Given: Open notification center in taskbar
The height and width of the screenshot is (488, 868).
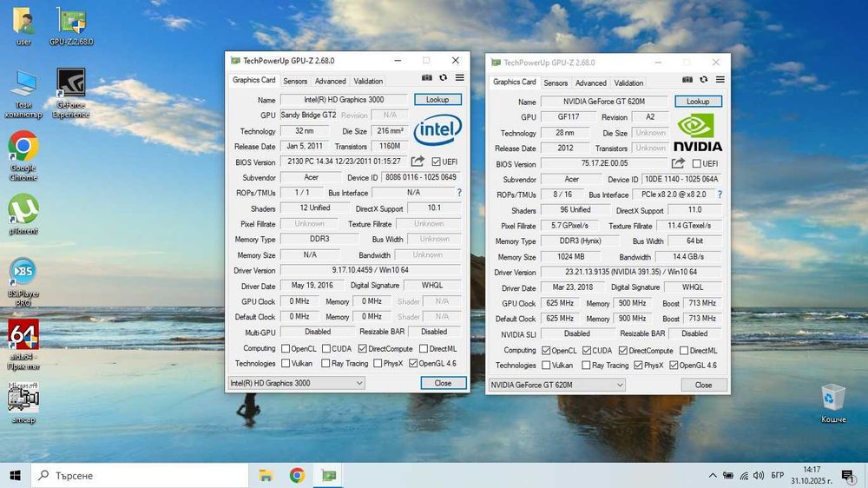Looking at the screenshot, I should pyautogui.click(x=847, y=475).
